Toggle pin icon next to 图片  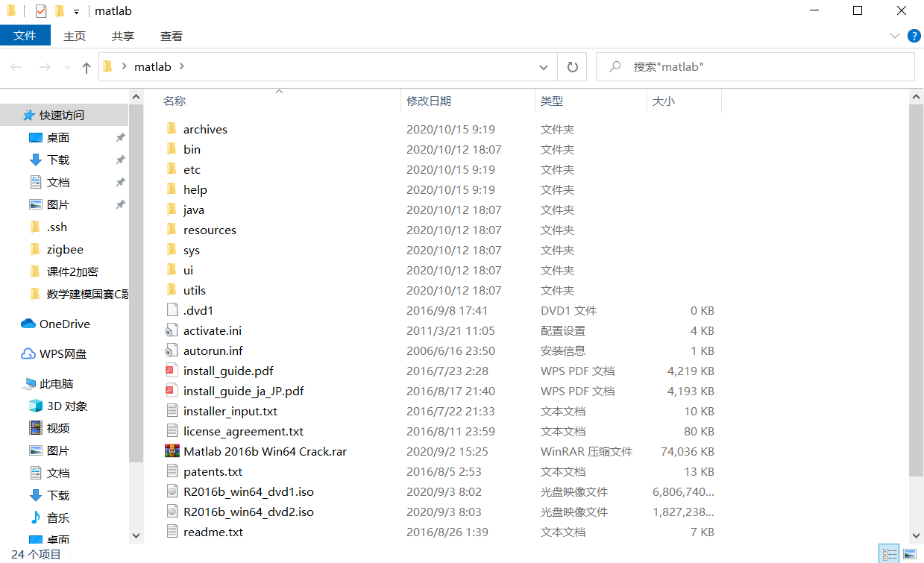click(x=120, y=204)
